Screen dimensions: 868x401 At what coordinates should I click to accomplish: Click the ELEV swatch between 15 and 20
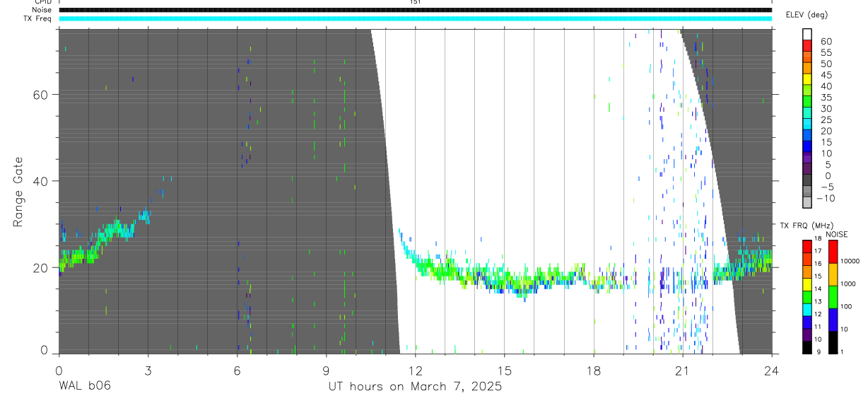[x=807, y=136]
